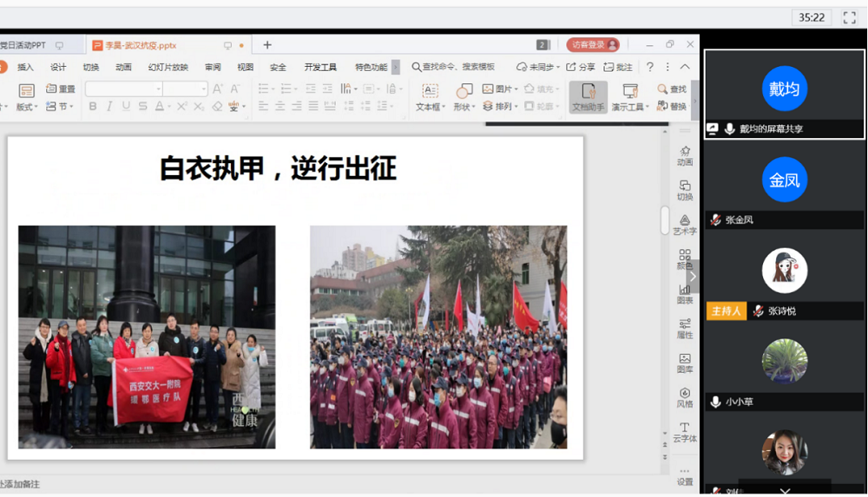Click the 分享 share button

coord(581,67)
